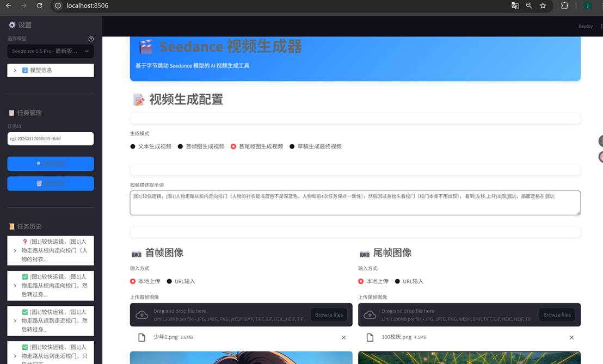Click the 生成模式 label
Viewport: 603px width, 364px height.
point(140,133)
